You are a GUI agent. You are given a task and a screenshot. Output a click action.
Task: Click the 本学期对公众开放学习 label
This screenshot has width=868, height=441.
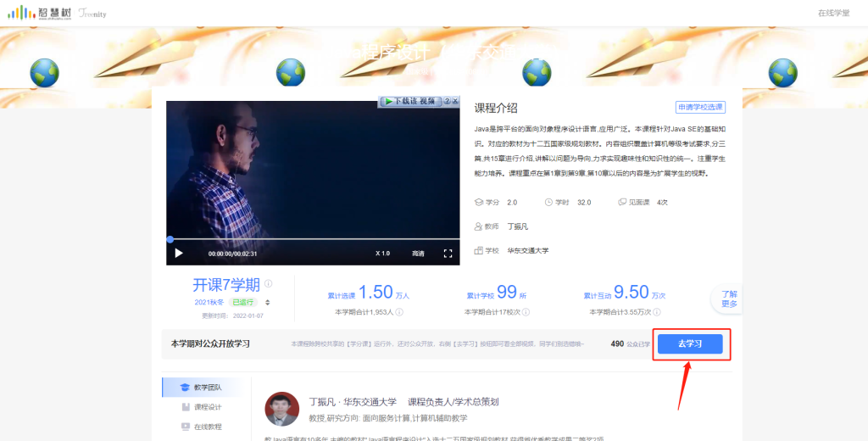pos(210,344)
